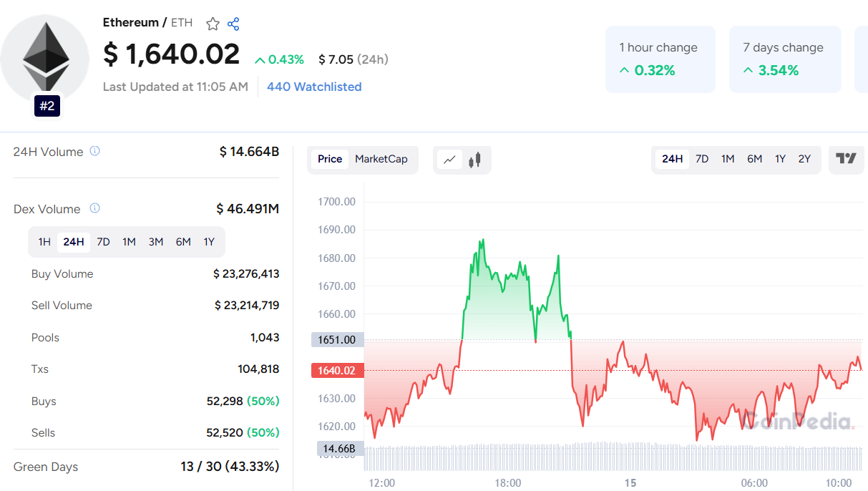Click the share icon beside ETH

tap(233, 24)
